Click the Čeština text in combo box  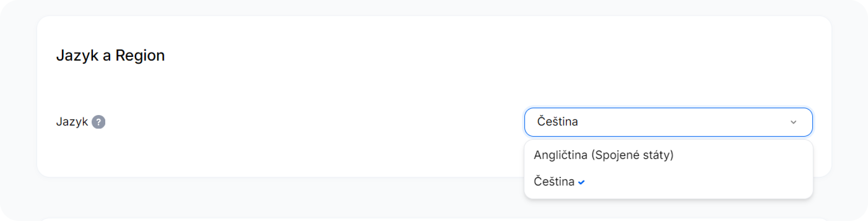[x=557, y=122]
